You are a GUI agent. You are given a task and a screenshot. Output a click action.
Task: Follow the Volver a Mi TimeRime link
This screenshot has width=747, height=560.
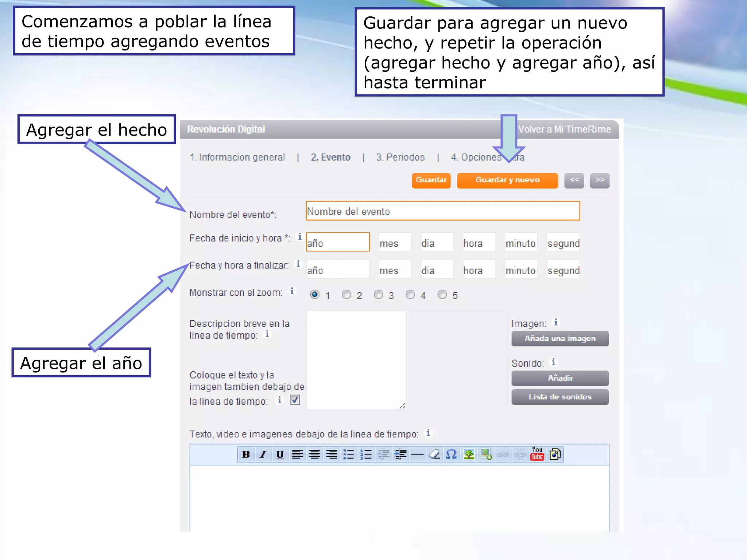click(564, 129)
